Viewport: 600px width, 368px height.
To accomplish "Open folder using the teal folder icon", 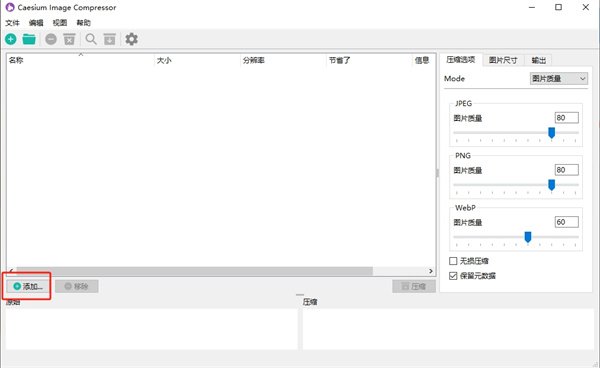I will click(x=29, y=39).
